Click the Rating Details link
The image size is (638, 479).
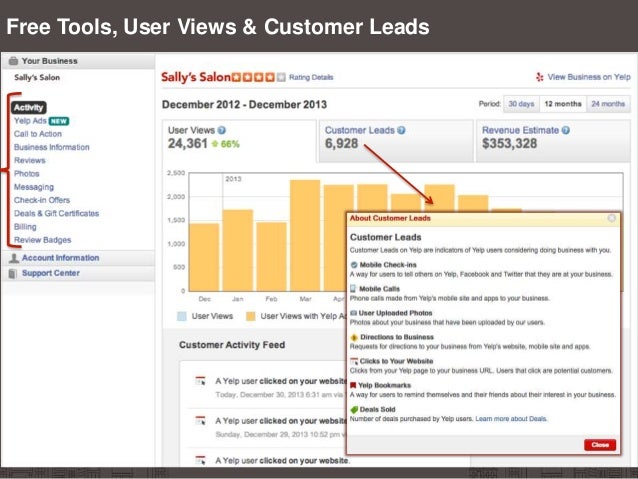coord(311,77)
